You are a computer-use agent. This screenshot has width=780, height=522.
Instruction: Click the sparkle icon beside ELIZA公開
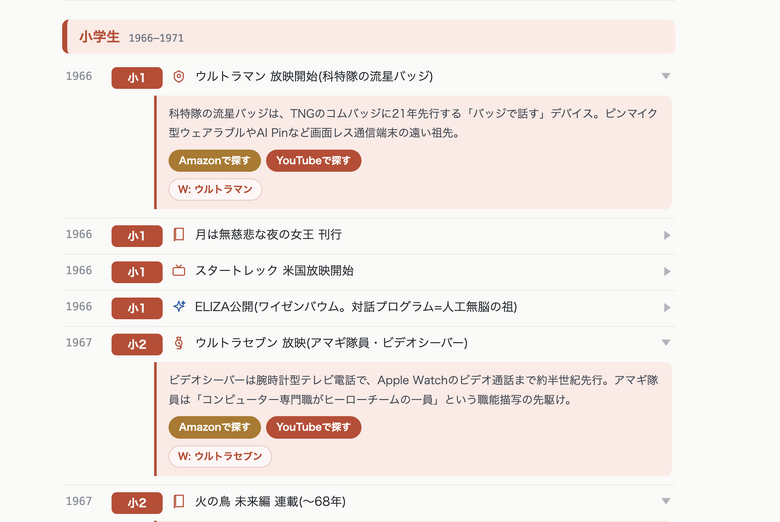point(179,307)
